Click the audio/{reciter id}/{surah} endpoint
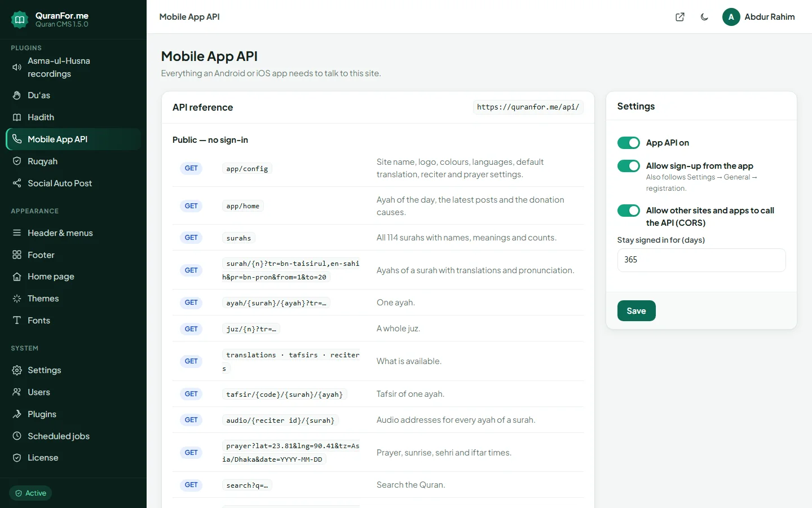The width and height of the screenshot is (812, 508). pos(280,420)
